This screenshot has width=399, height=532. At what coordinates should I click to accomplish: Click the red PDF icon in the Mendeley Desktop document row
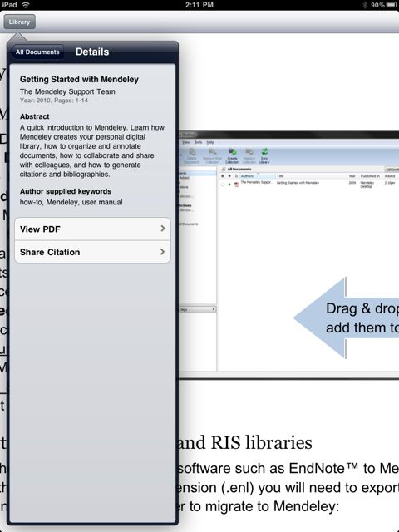click(x=236, y=185)
